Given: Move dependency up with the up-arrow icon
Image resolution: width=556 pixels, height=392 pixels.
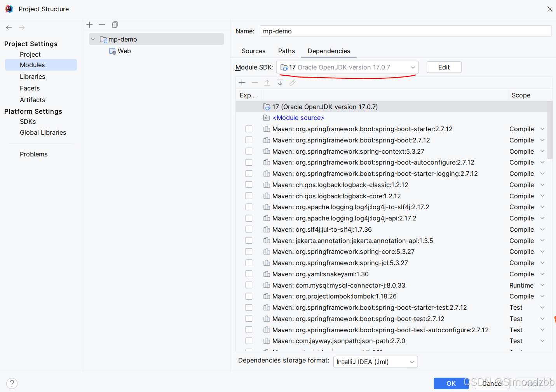Looking at the screenshot, I should 267,82.
